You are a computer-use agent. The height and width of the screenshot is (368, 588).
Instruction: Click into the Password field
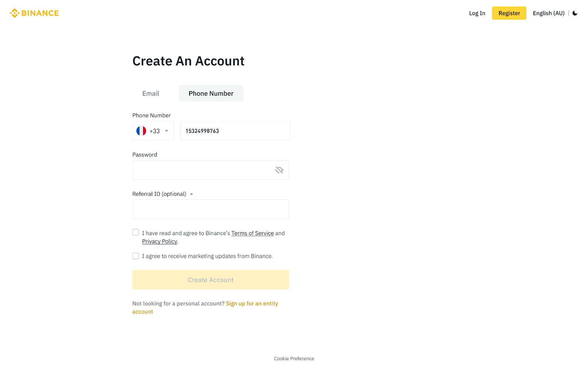pyautogui.click(x=202, y=170)
